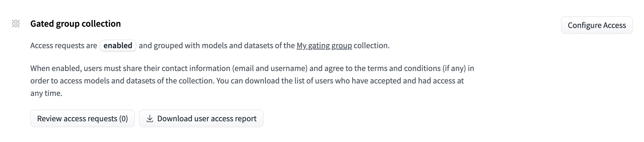This screenshot has width=644, height=142.
Task: Click the 'any time.' text line
Action: (x=46, y=93)
